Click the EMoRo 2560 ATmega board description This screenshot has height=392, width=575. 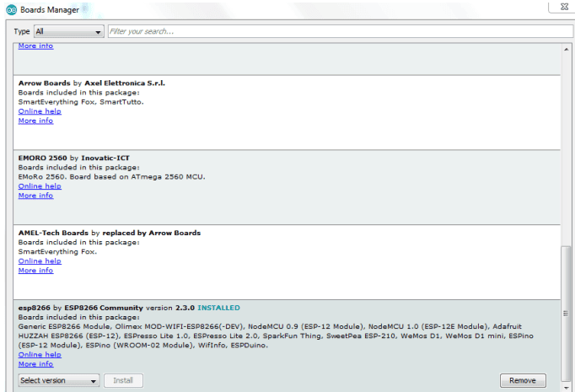(112, 177)
